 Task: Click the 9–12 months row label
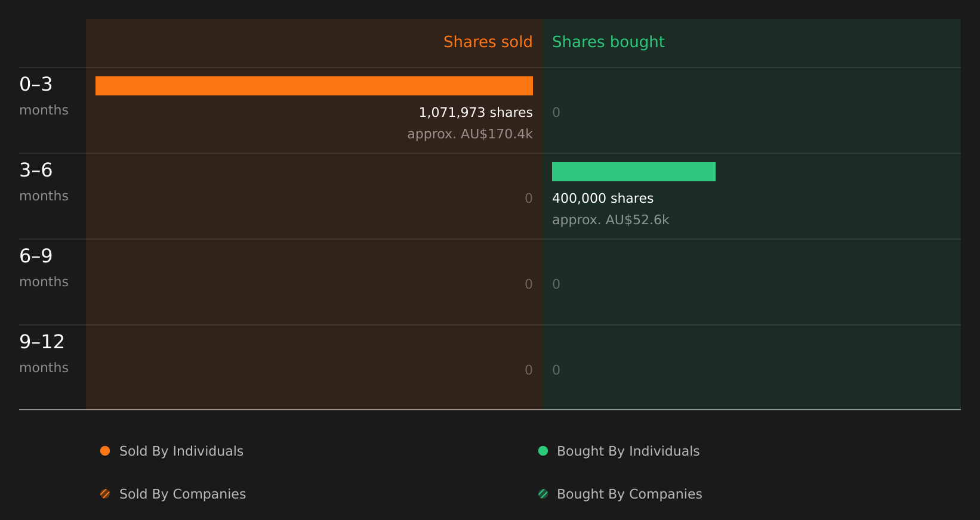point(44,354)
